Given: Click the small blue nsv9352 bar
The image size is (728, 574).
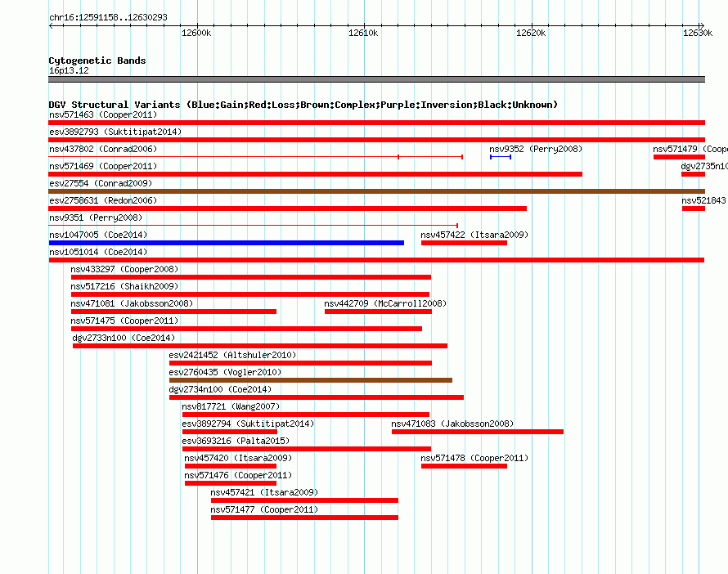Looking at the screenshot, I should [501, 157].
